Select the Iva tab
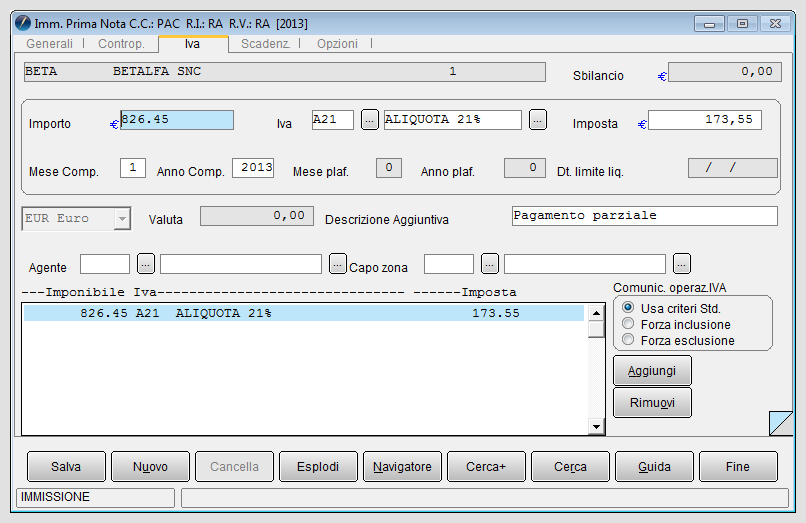806x523 pixels. [193, 44]
